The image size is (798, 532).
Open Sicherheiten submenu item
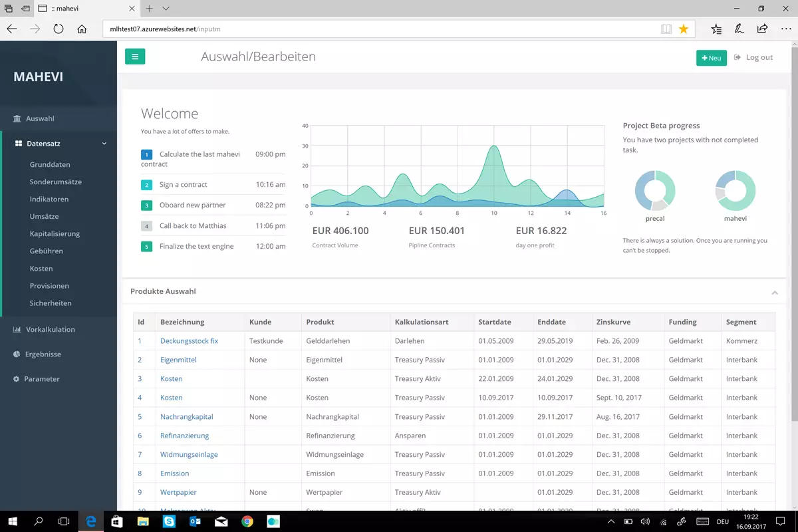coord(51,303)
